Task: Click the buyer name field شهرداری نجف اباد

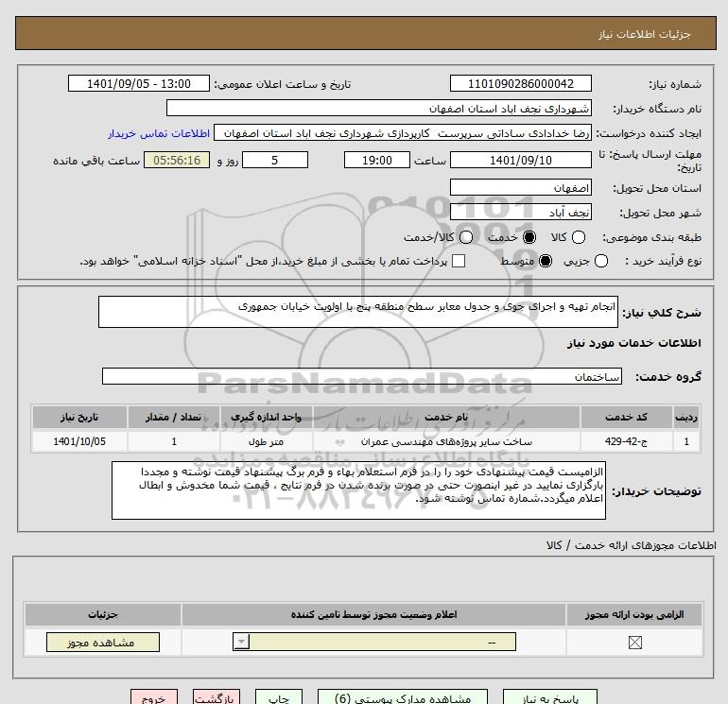Action: (379, 108)
